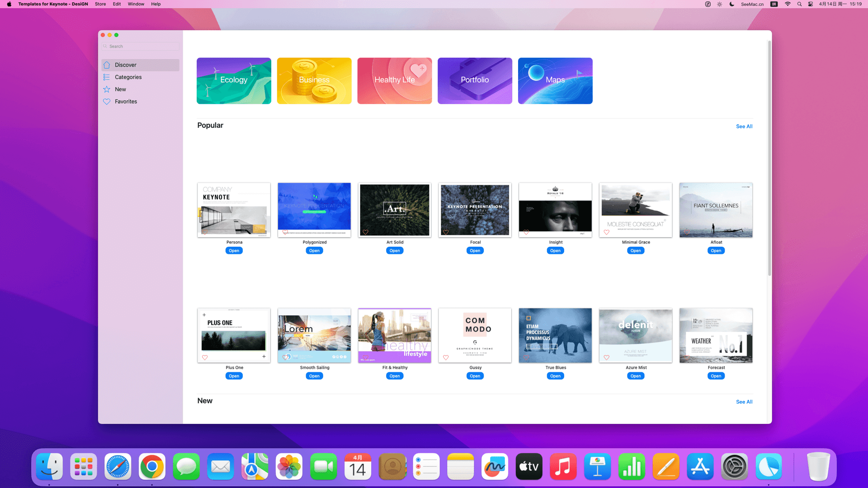Open the Favorites heart icon in sidebar

[x=107, y=102]
